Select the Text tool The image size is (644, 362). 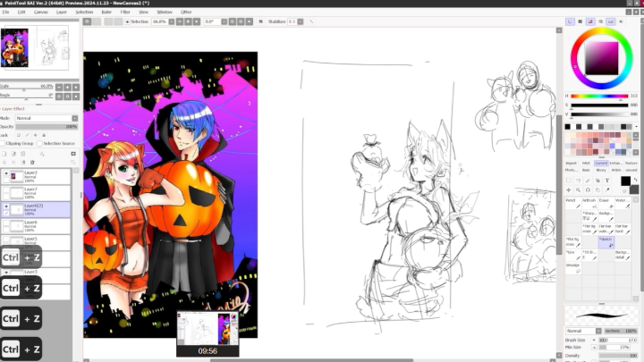click(607, 181)
